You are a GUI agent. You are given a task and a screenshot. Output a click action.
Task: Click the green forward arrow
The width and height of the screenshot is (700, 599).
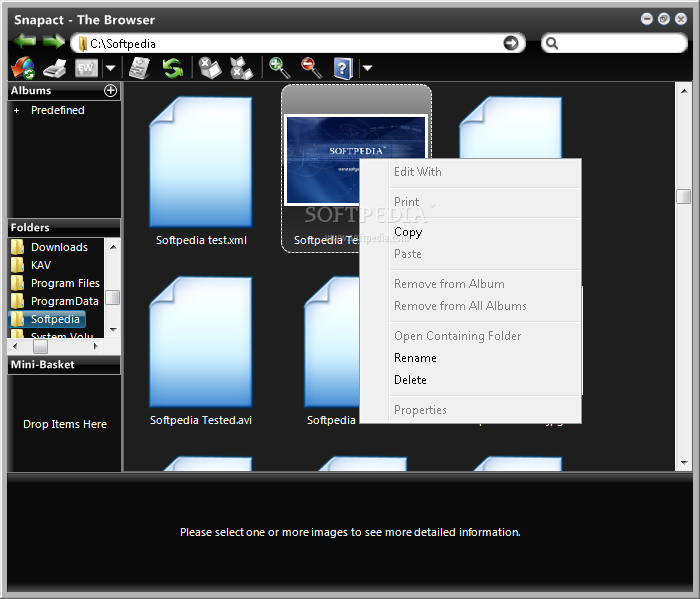tap(54, 42)
